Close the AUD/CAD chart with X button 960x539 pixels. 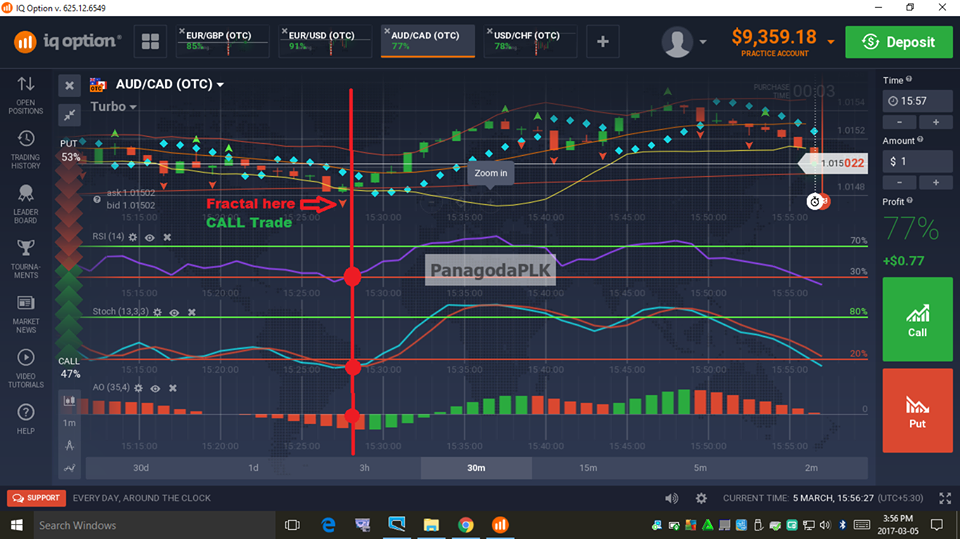[69, 86]
